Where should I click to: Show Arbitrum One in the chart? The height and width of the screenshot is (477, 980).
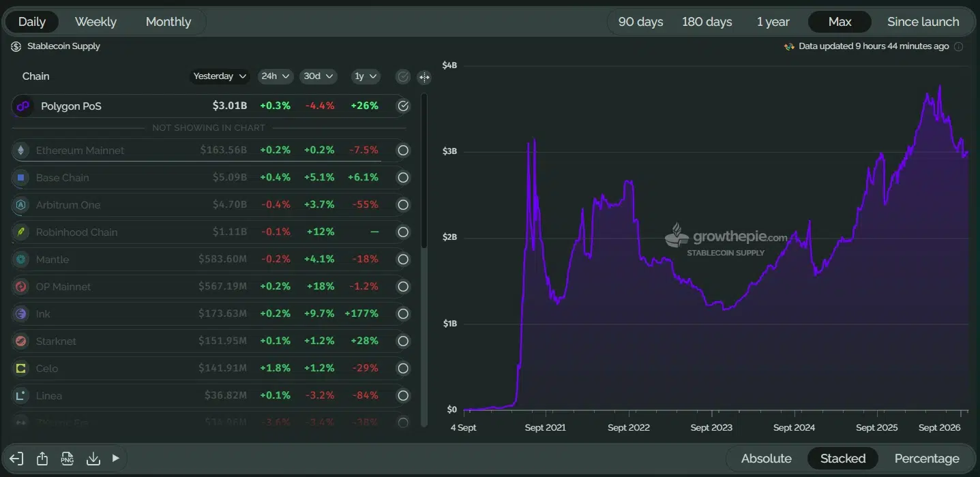tap(403, 205)
